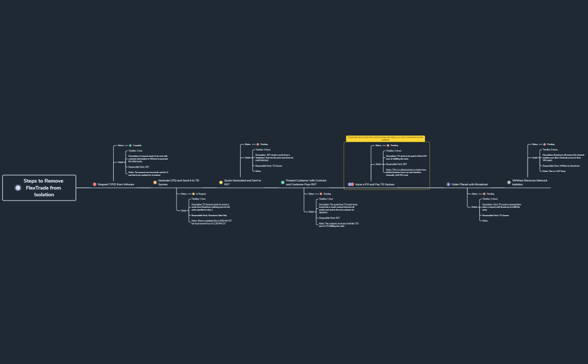The height and width of the screenshot is (364, 588).
Task: Select the 'Order Placed with Broadcom' topic
Action: [469, 184]
